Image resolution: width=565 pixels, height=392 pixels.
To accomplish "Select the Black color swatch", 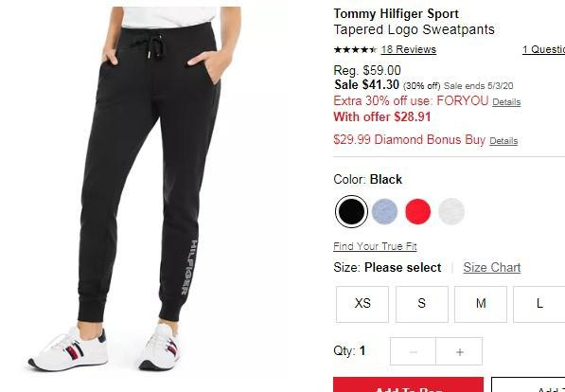I will 351,212.
